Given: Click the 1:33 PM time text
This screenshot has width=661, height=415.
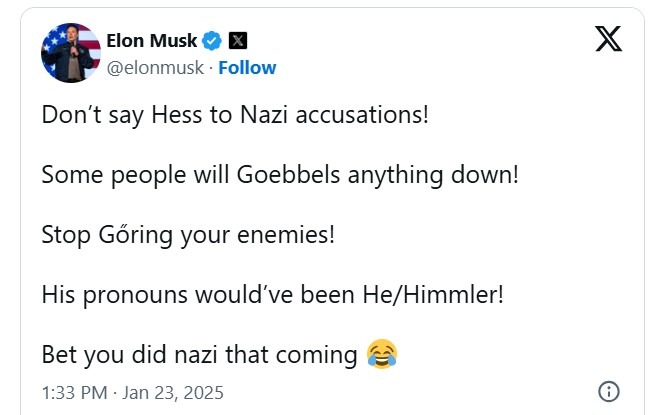Looking at the screenshot, I should (72, 391).
